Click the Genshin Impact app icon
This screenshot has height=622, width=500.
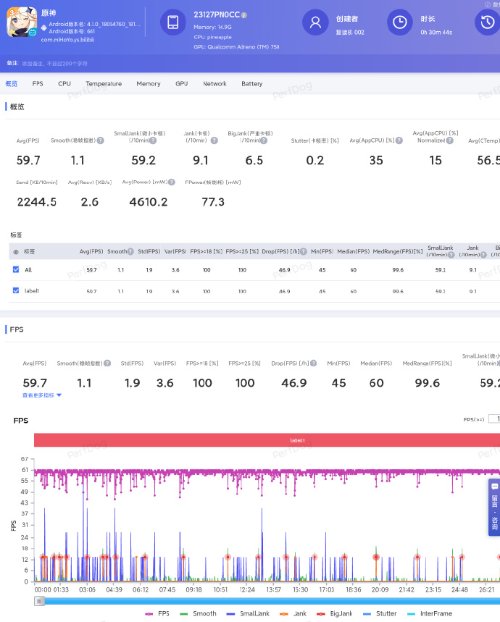tap(22, 22)
